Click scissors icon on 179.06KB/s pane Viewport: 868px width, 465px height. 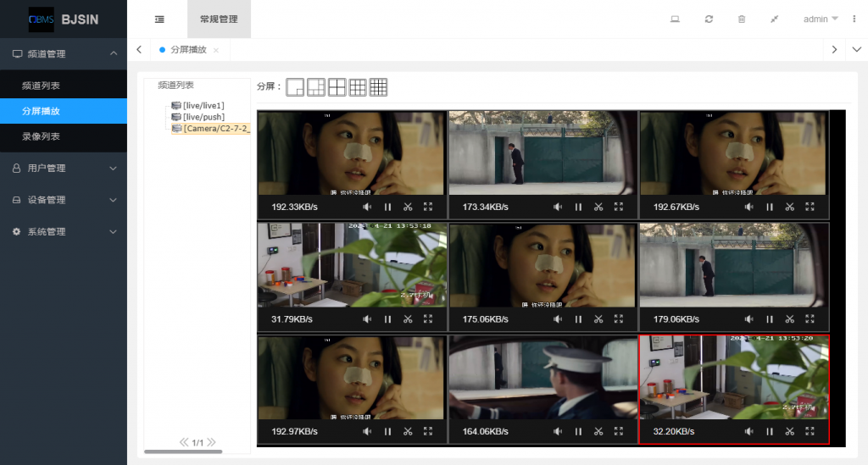[x=790, y=319]
